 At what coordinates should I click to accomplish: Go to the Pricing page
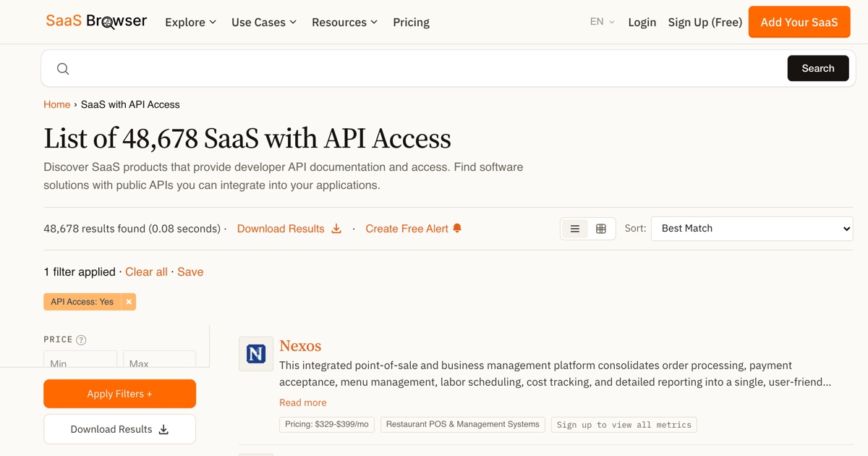411,22
